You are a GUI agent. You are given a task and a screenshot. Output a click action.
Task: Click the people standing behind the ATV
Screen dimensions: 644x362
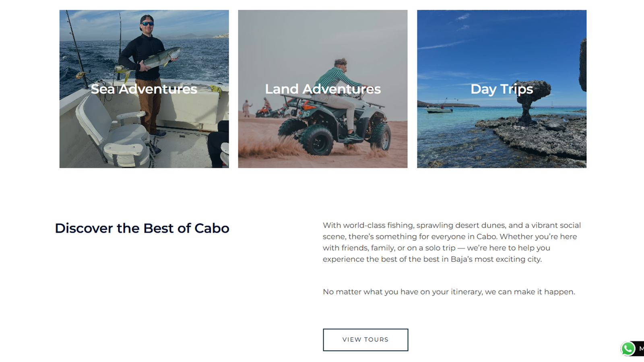tap(246, 108)
